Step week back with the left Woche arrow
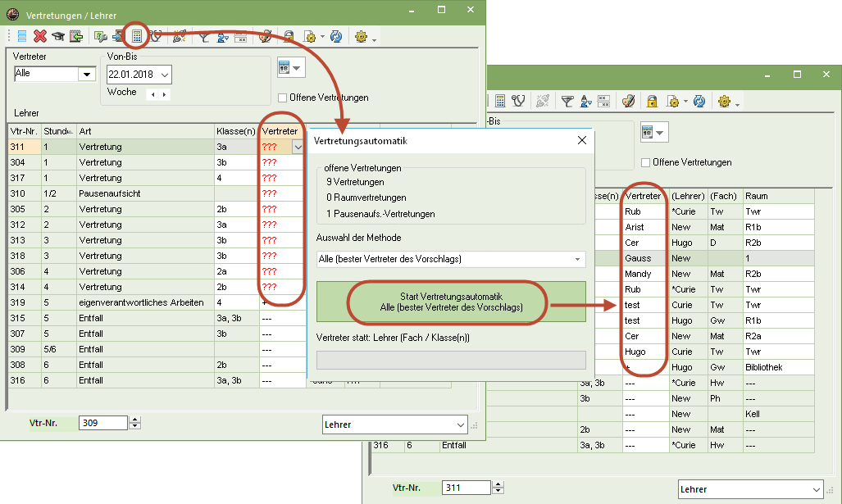842x504 pixels. coord(153,94)
